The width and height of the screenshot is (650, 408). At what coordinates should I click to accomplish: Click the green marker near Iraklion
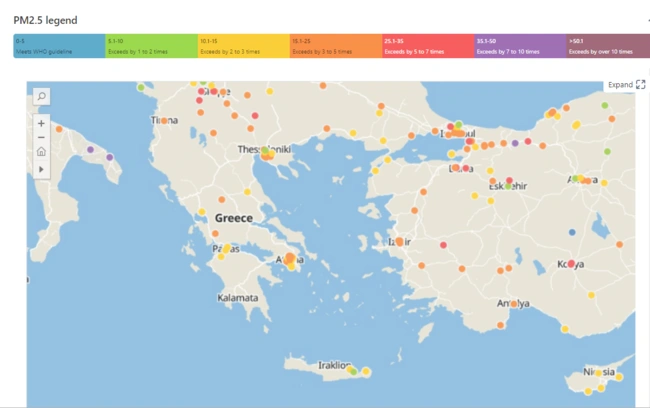[354, 372]
